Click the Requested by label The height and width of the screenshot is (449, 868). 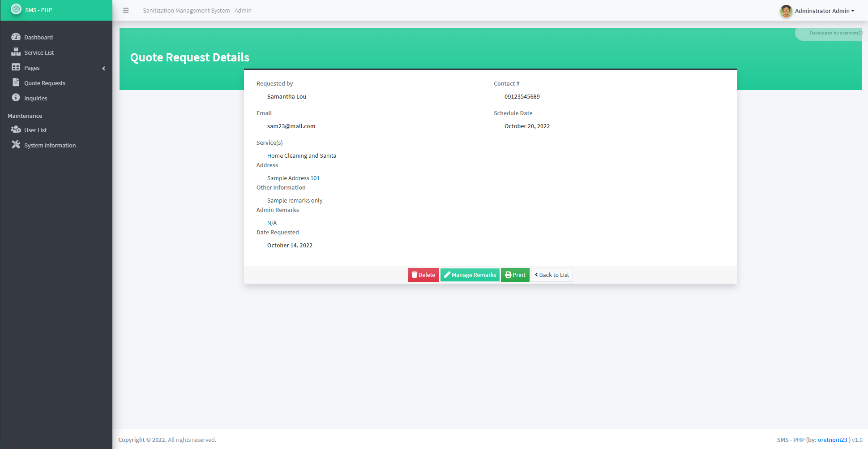coord(274,83)
